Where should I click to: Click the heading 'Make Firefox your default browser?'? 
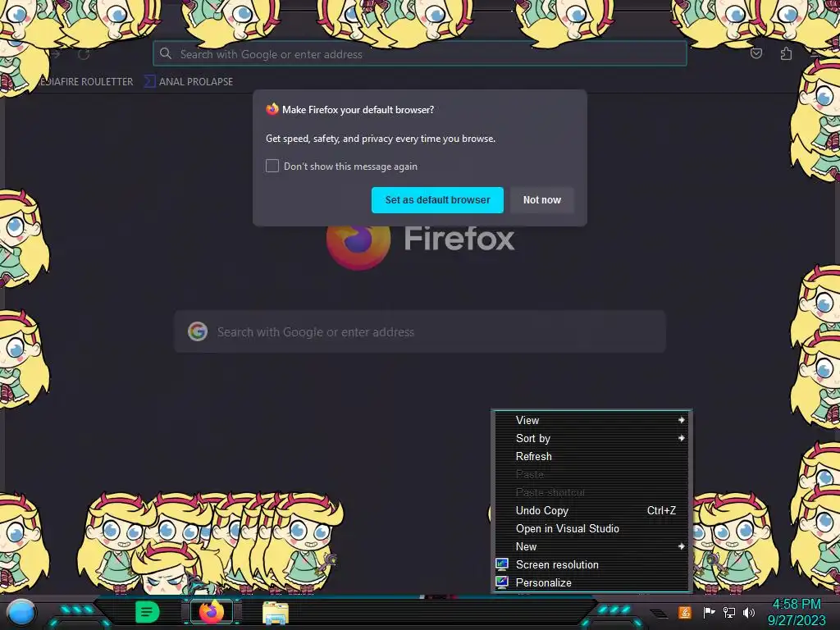[x=358, y=110]
